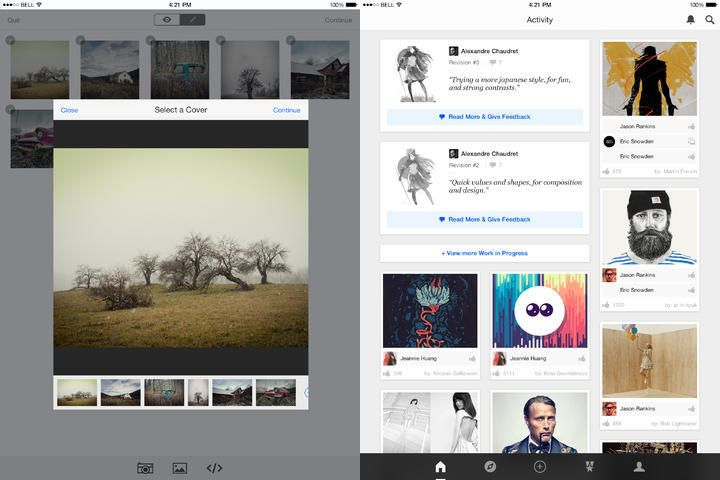720x480 pixels.
Task: Tap outlined thumb in Eric Snowden's black-avatar row
Action: [x=691, y=141]
